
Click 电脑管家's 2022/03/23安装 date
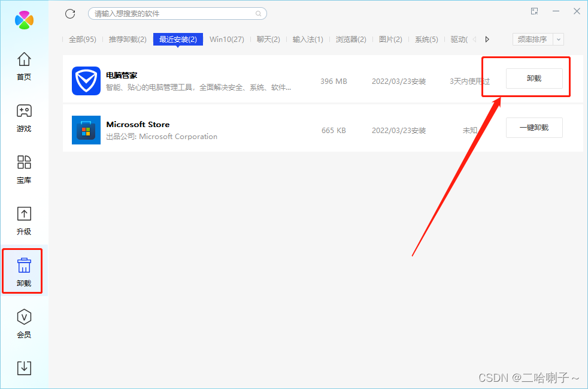click(399, 82)
